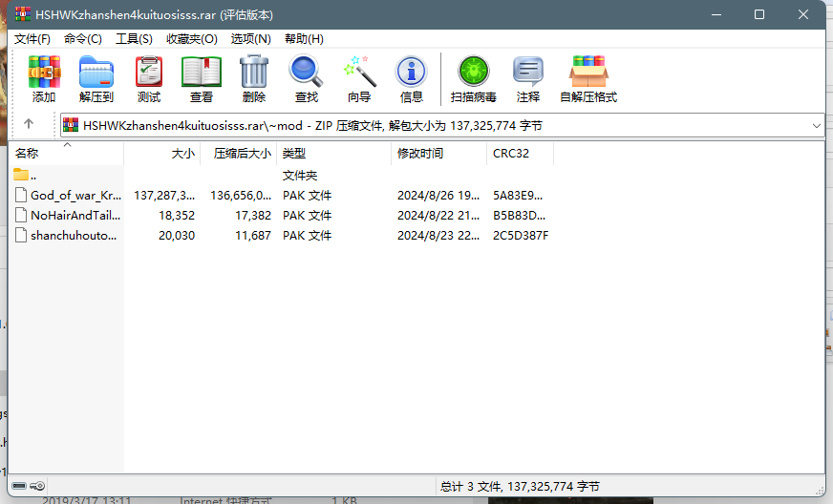Click packed size 11,687
The width and height of the screenshot is (833, 504).
coord(253,236)
